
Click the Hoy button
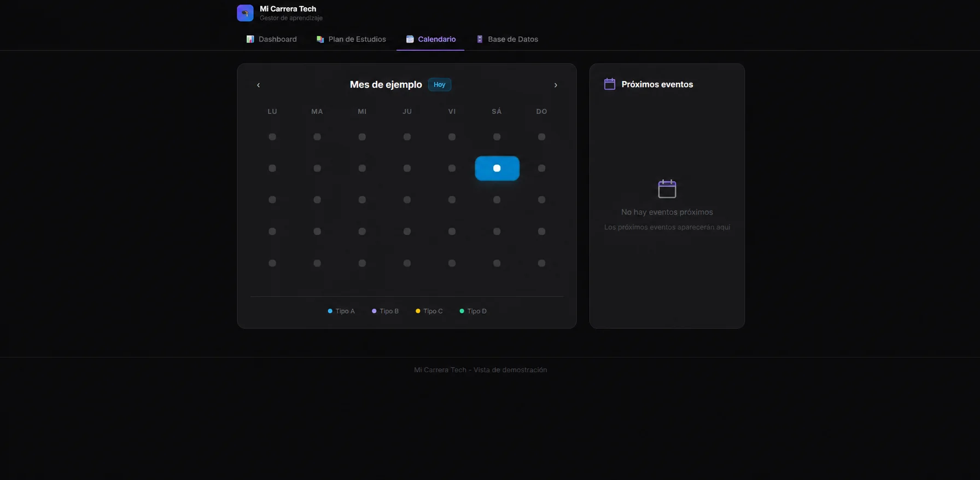[x=440, y=84]
